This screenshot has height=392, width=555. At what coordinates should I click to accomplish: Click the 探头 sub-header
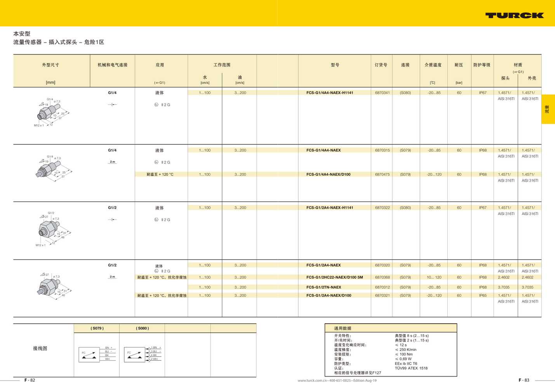pos(505,78)
